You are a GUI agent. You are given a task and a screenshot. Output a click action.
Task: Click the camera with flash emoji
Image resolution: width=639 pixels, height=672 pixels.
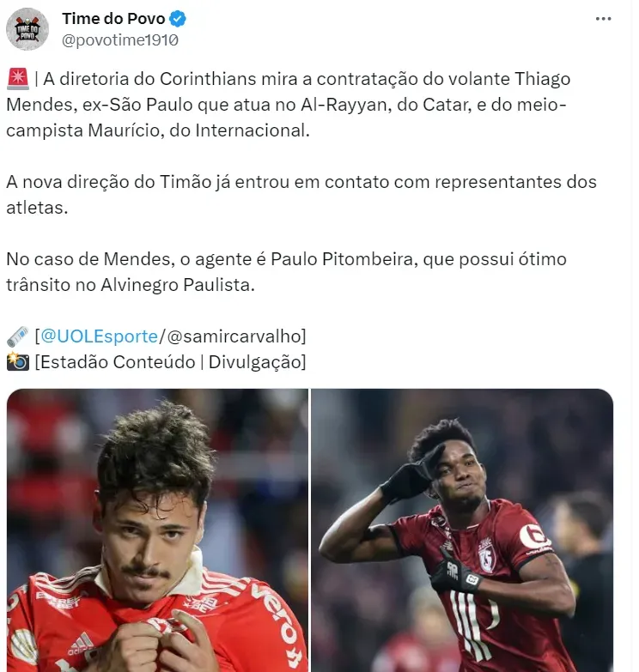click(17, 361)
